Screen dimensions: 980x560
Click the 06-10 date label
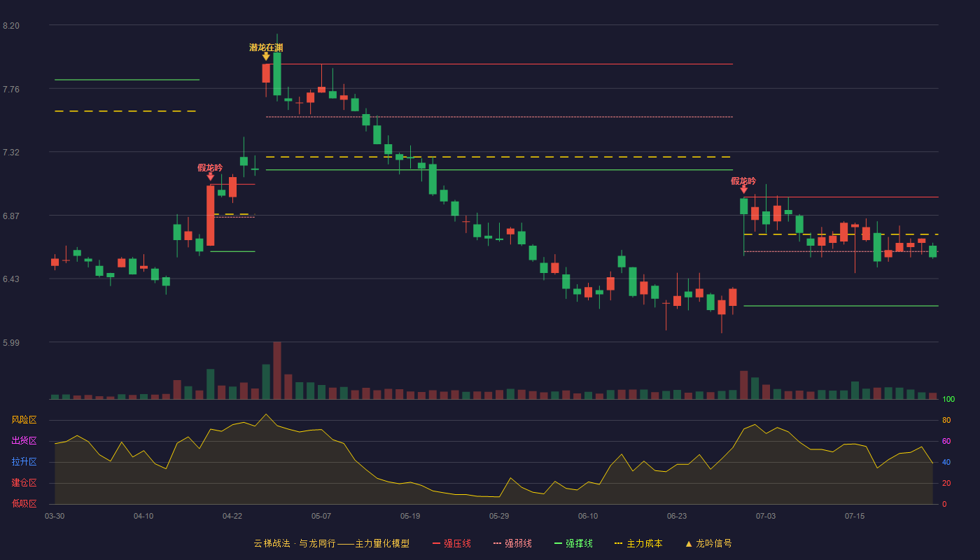[x=588, y=516]
